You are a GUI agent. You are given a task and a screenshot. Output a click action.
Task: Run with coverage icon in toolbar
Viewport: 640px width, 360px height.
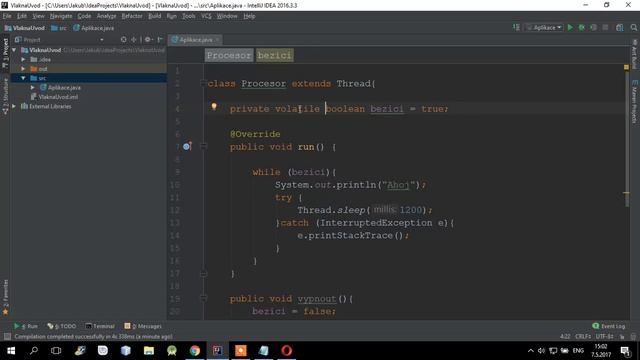pos(593,27)
